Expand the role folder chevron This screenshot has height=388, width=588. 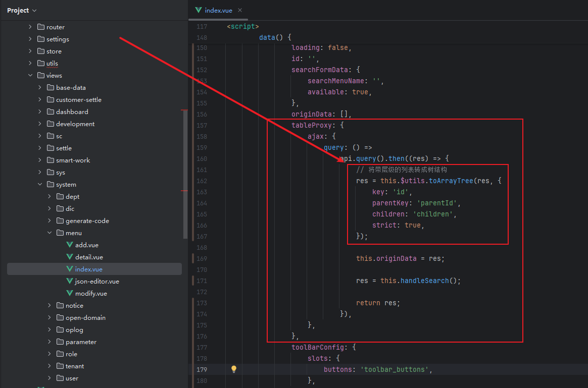50,354
